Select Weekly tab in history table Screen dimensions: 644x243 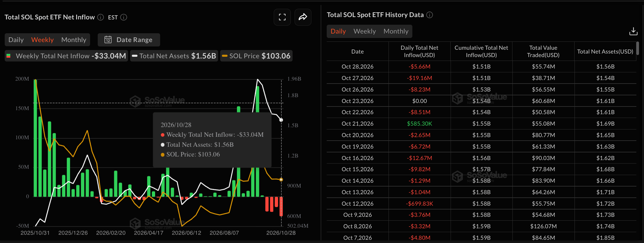click(x=365, y=31)
